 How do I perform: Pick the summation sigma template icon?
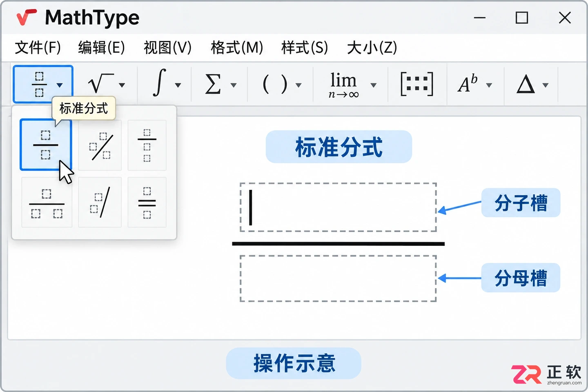click(213, 84)
